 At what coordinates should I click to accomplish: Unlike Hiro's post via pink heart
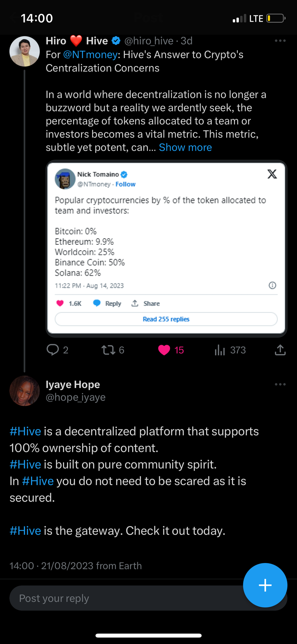(x=171, y=350)
